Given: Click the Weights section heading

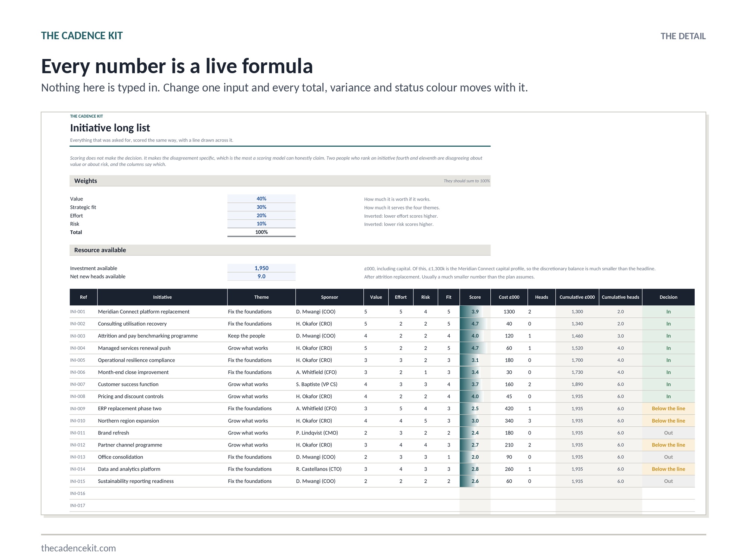Looking at the screenshot, I should (x=86, y=181).
